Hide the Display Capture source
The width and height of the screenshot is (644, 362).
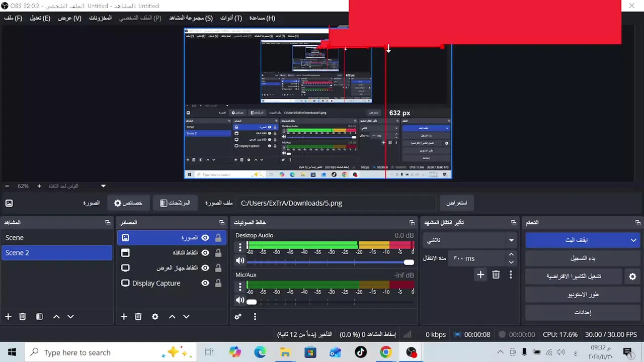point(205,283)
